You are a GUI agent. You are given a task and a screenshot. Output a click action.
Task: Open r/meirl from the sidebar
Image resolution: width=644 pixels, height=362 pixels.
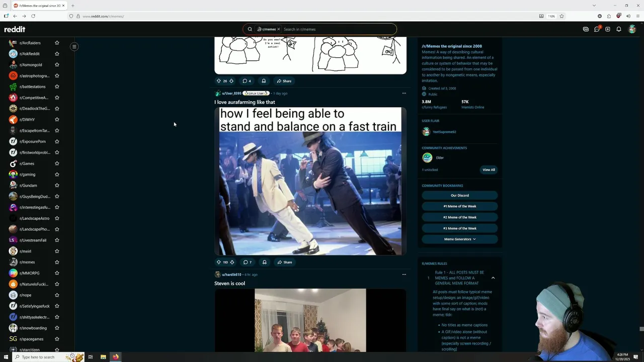pyautogui.click(x=25, y=251)
